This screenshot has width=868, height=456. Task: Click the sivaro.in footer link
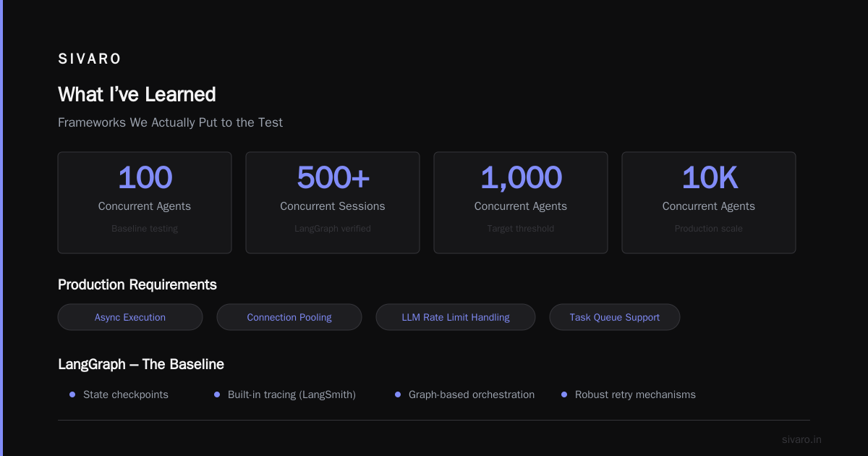801,439
